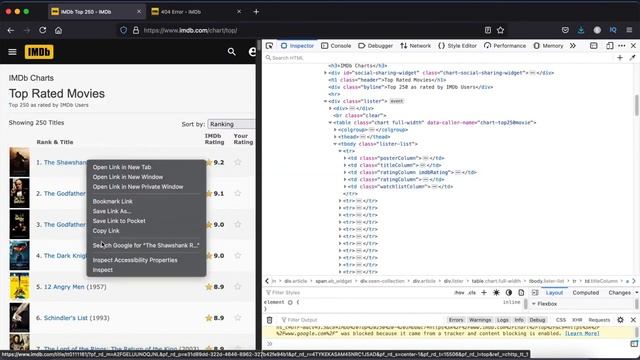Screen dimensions: 640x360
Task: Expand the colgroup node
Action: coord(335,130)
